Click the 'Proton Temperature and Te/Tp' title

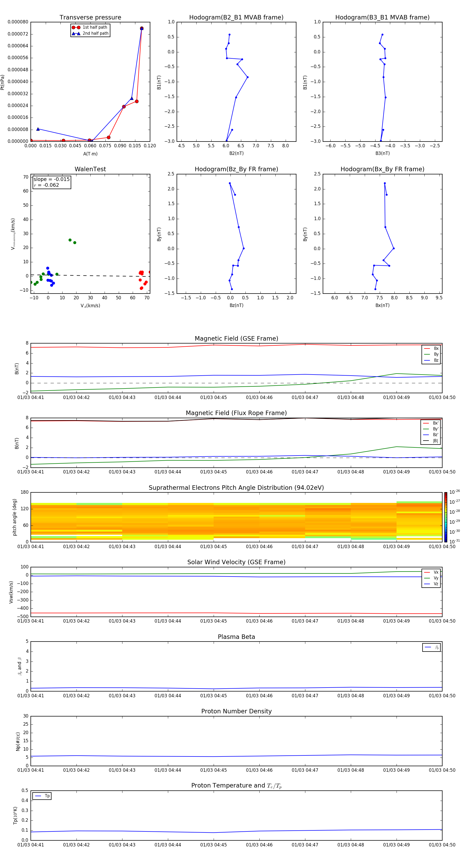[236, 786]
